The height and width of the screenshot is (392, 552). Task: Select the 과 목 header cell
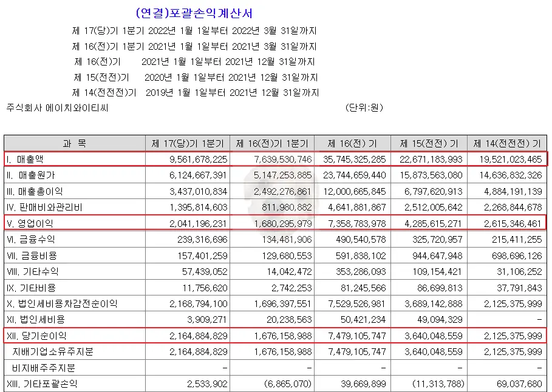[74, 143]
